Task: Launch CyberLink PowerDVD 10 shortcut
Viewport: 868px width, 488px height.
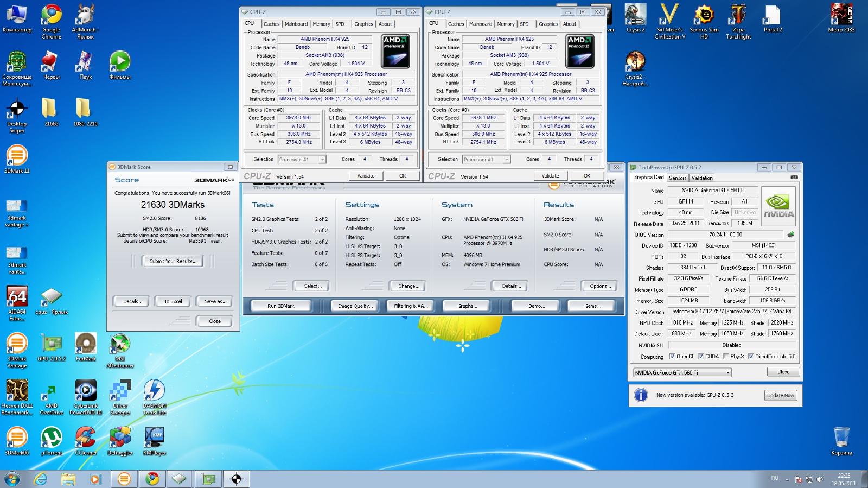Action: point(86,397)
